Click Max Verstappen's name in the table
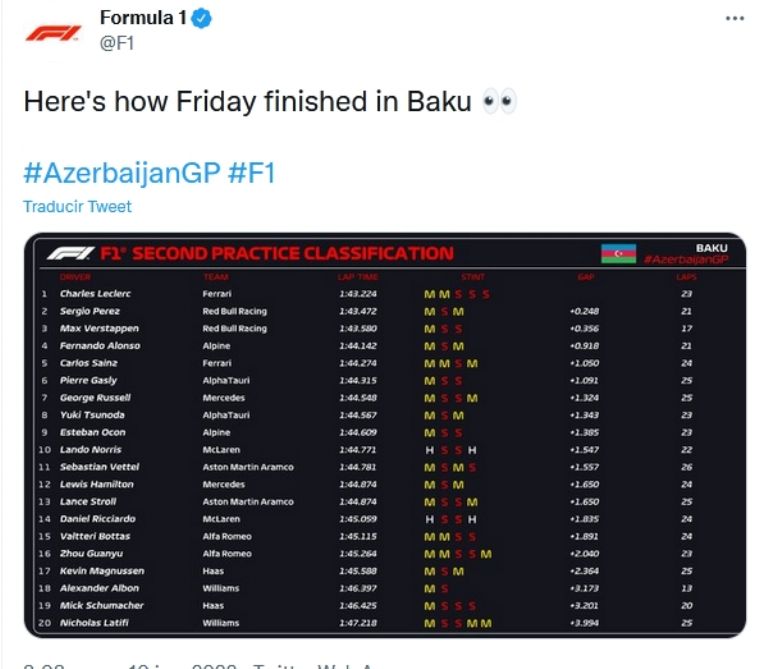 click(99, 328)
